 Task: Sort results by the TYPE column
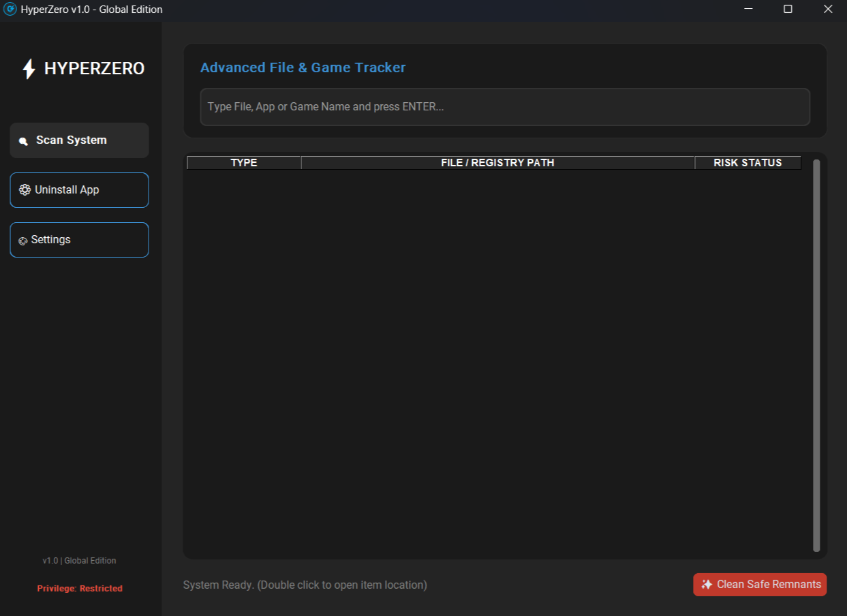pyautogui.click(x=244, y=162)
